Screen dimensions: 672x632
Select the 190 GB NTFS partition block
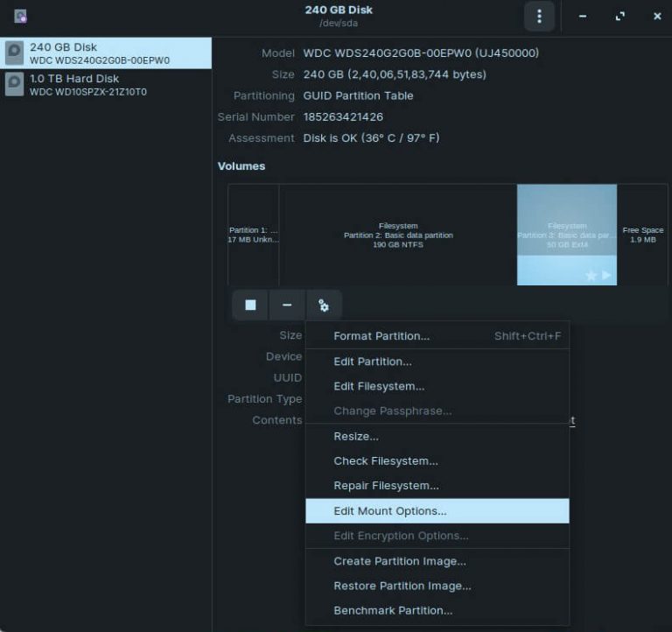398,235
